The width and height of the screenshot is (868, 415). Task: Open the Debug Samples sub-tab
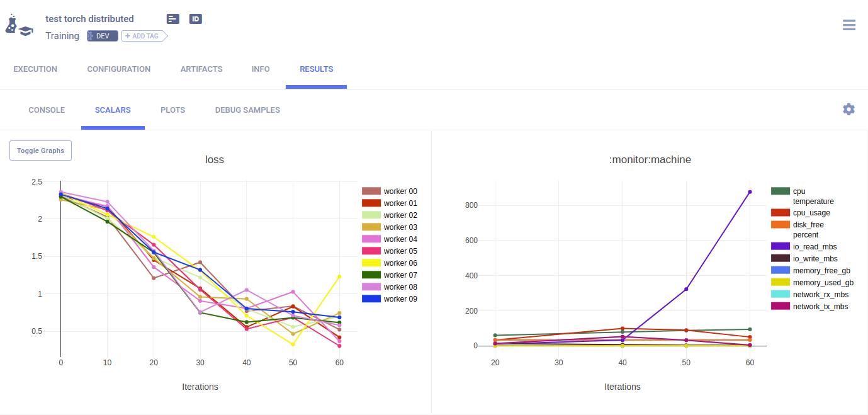click(247, 110)
